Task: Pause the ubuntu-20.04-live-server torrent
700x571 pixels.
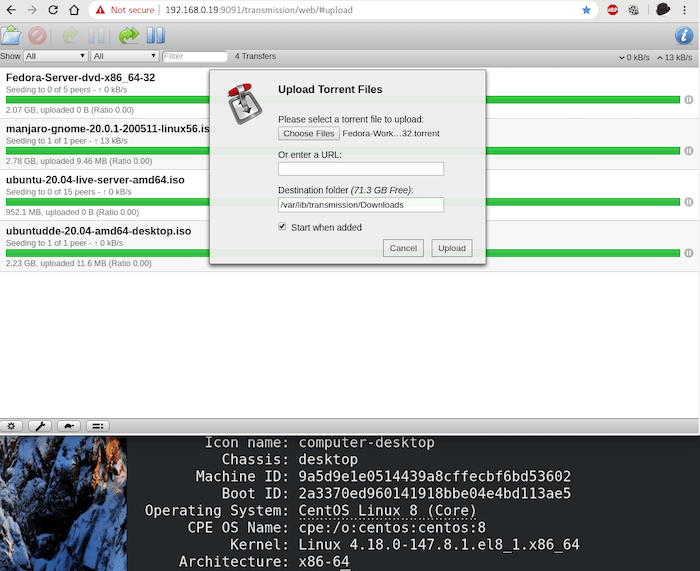Action: tap(689, 202)
